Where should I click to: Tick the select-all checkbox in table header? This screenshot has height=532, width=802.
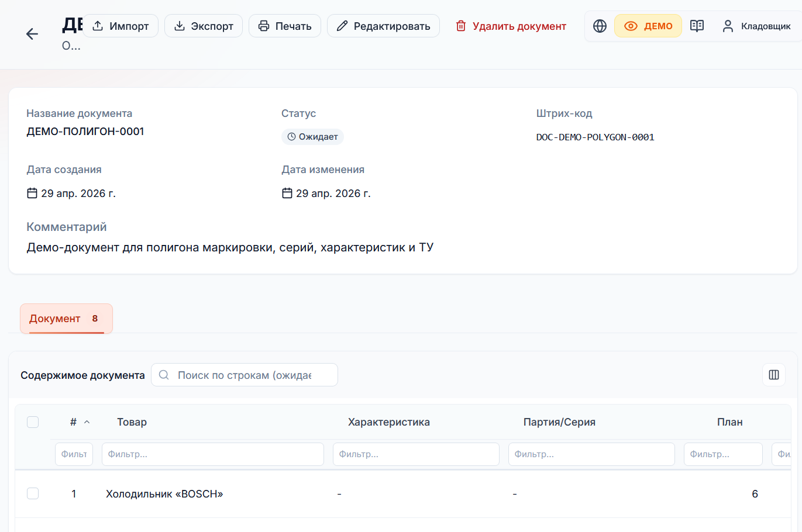[33, 422]
